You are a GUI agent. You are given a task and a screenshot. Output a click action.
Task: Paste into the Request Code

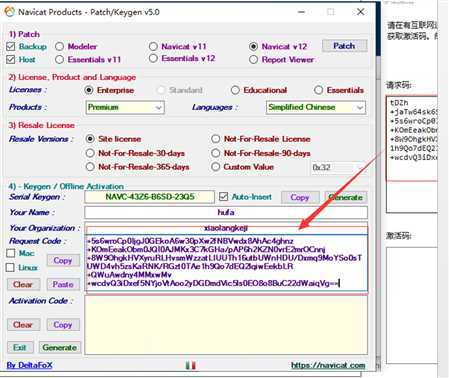pos(63,284)
